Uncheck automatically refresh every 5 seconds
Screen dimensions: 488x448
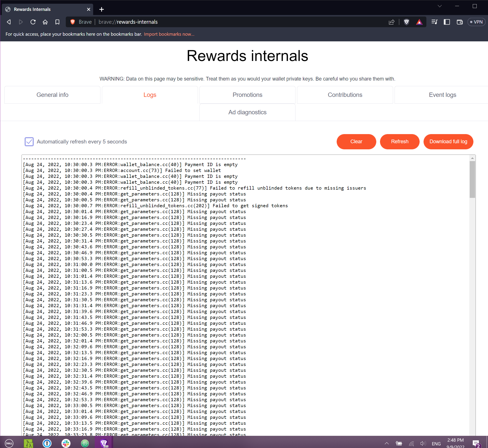point(29,141)
